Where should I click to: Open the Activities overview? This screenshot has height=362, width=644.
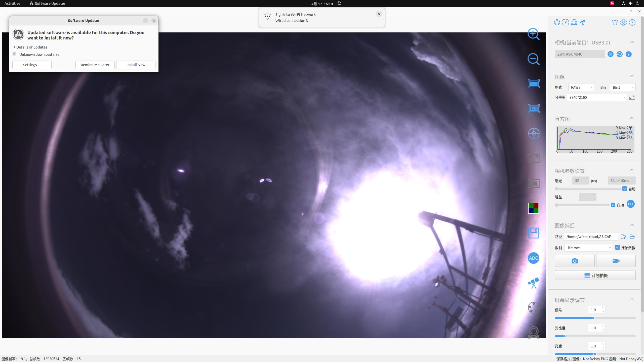click(12, 4)
